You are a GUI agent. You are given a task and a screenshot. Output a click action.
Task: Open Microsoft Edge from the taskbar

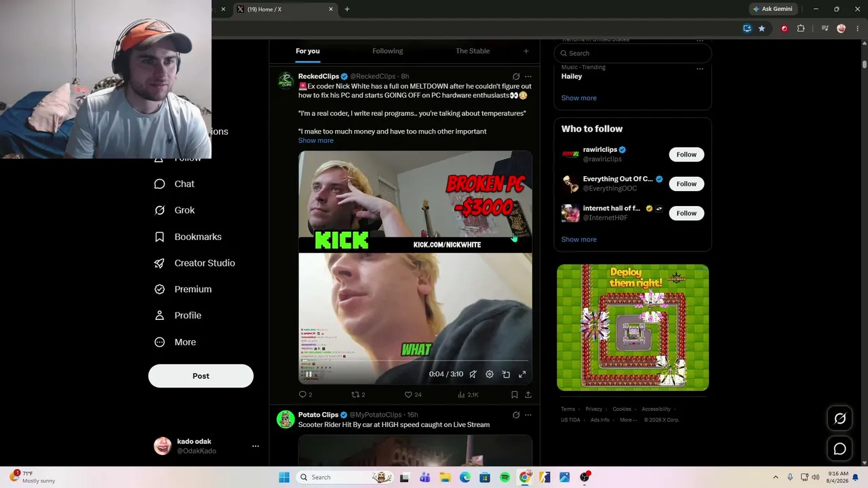point(465,477)
